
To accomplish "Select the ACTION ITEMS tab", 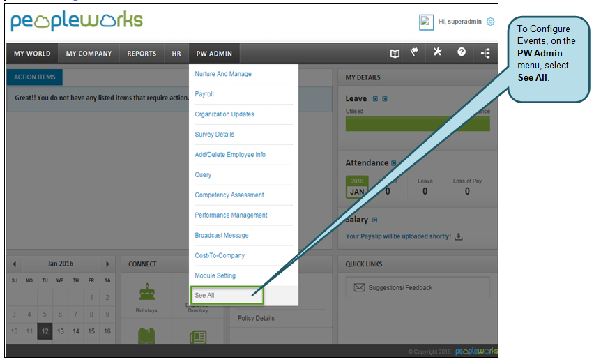I will pos(34,77).
